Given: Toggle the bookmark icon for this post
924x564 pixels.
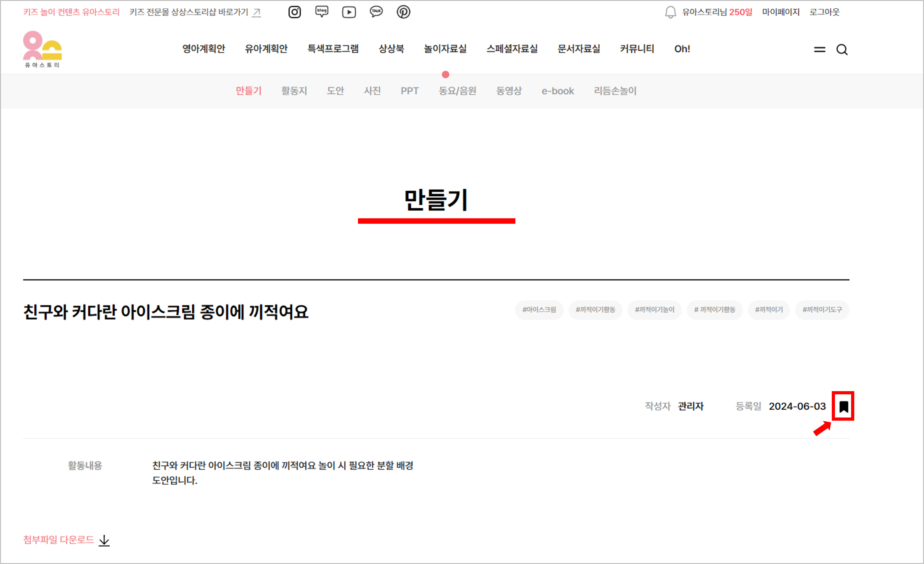Looking at the screenshot, I should (x=843, y=407).
